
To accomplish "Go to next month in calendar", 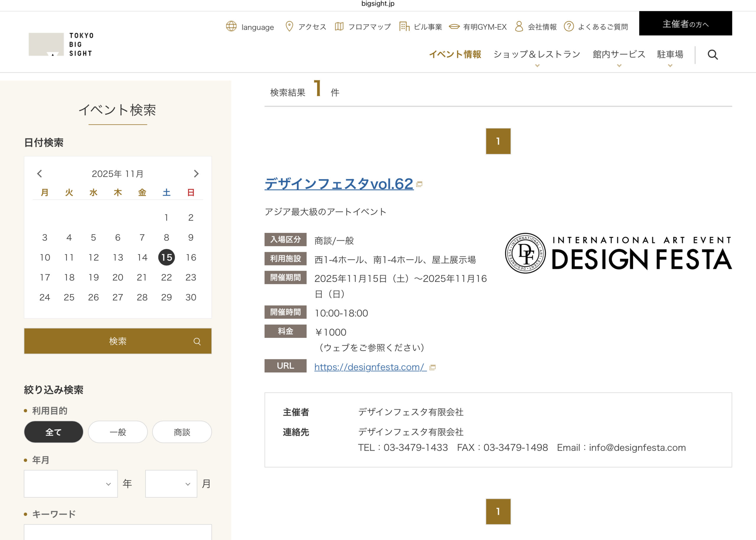I will pos(196,173).
